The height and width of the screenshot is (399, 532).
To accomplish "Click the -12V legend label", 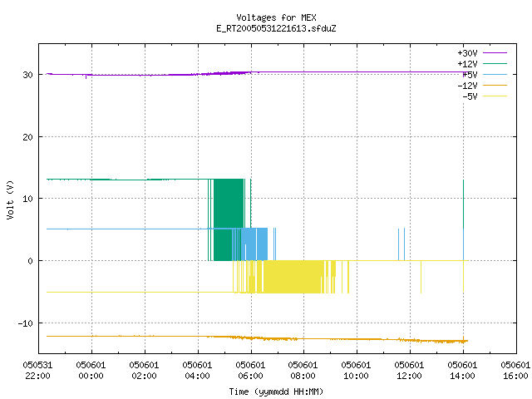I will click(x=467, y=86).
